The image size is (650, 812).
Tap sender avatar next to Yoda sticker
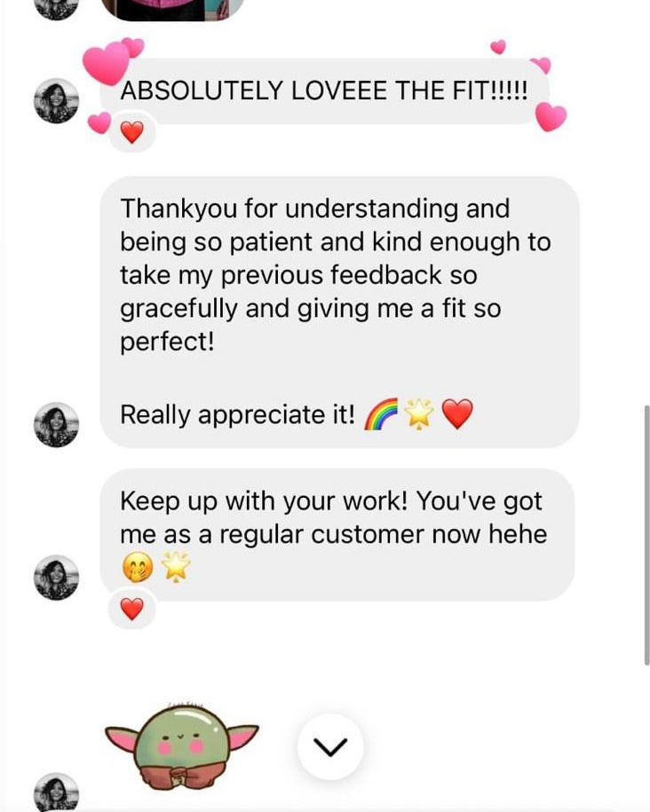[x=56, y=792]
